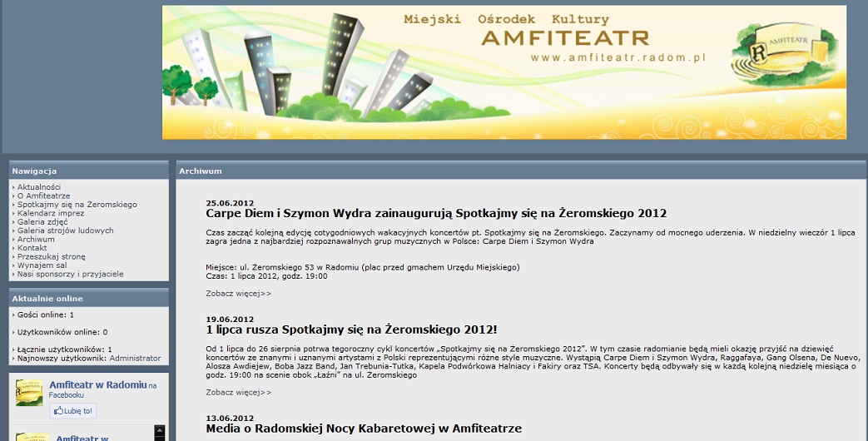Click Przeszukaj stronę search link

point(52,257)
